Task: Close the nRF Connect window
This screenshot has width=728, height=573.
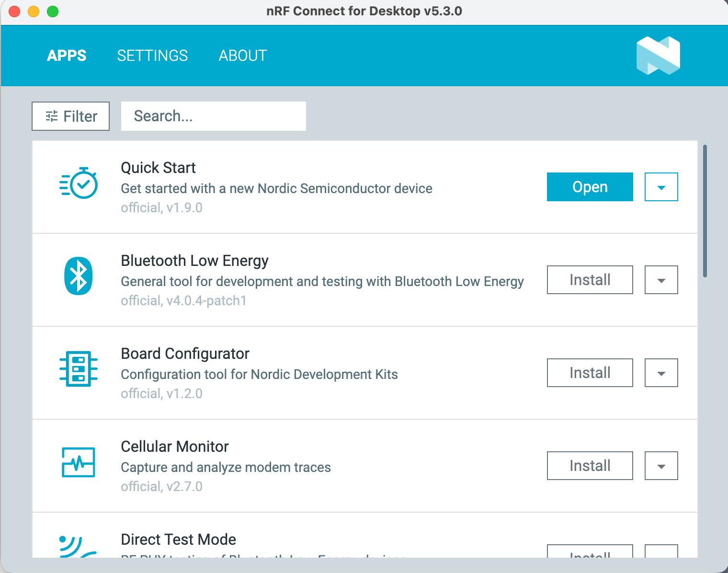Action: [14, 11]
